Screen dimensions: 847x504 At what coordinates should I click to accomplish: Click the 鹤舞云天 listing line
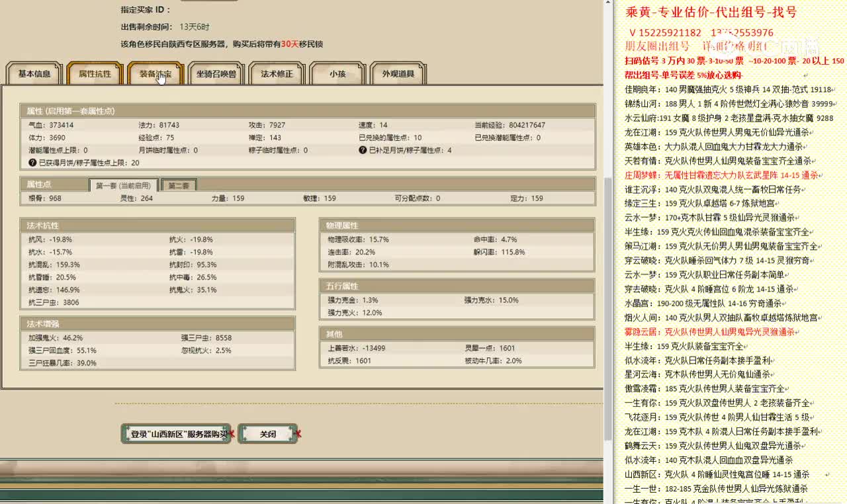(714, 446)
